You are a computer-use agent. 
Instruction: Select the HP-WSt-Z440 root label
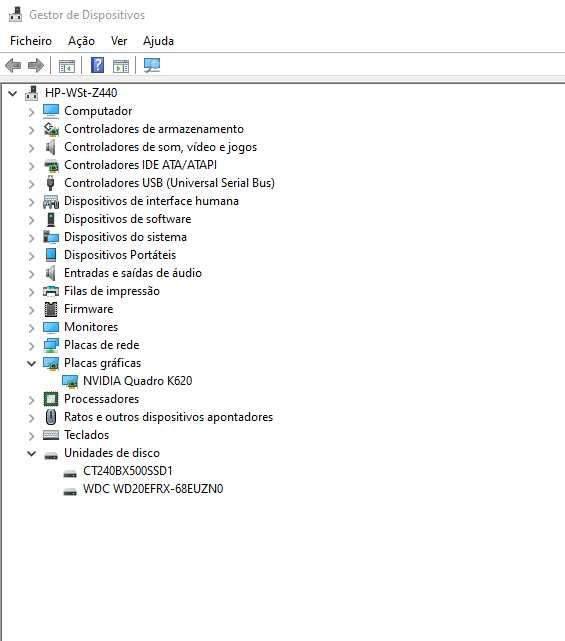pyautogui.click(x=81, y=93)
